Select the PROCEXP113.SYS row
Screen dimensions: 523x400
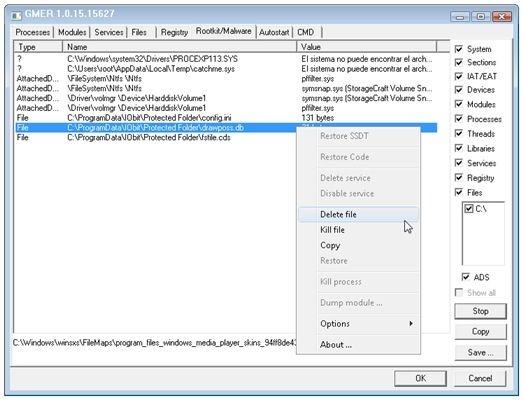click(226, 59)
